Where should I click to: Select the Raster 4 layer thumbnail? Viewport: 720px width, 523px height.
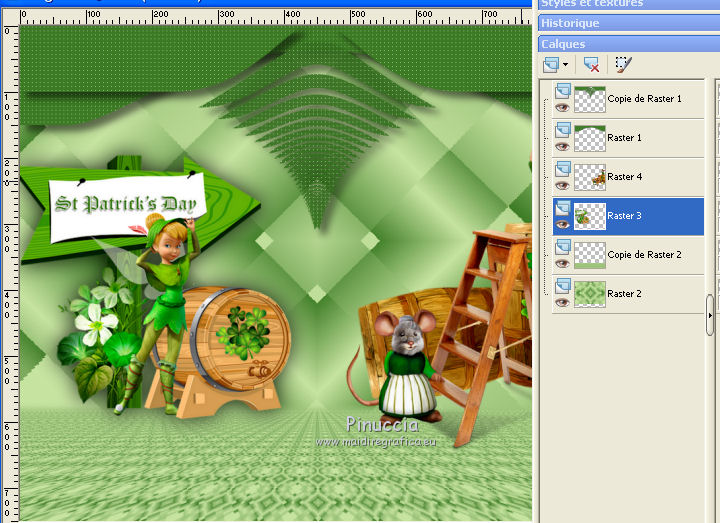[590, 177]
